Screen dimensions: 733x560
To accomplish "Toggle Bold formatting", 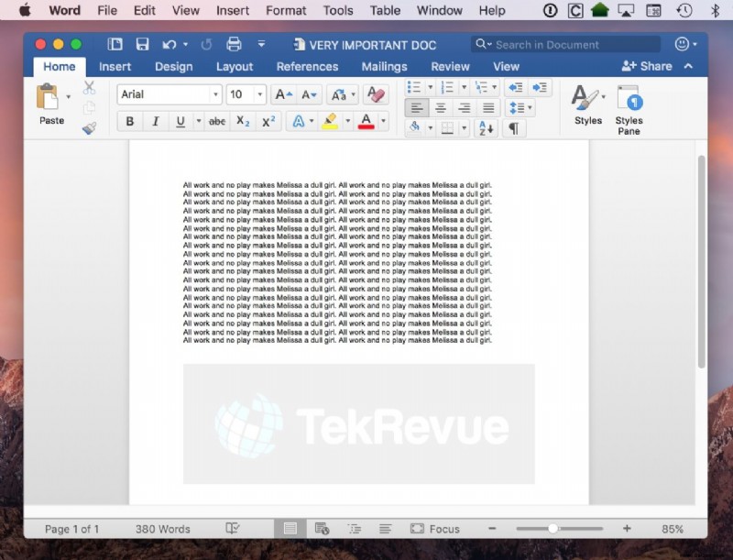I will (x=130, y=122).
